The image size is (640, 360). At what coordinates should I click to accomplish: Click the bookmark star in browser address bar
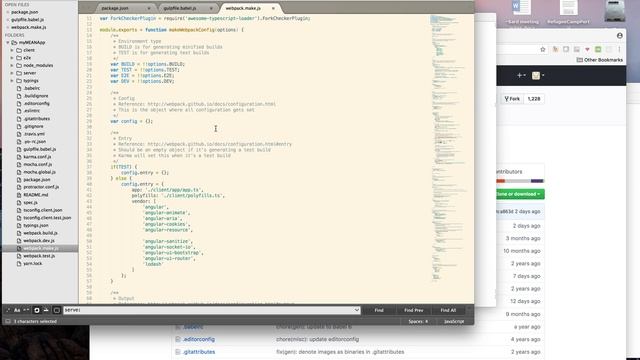(x=542, y=49)
